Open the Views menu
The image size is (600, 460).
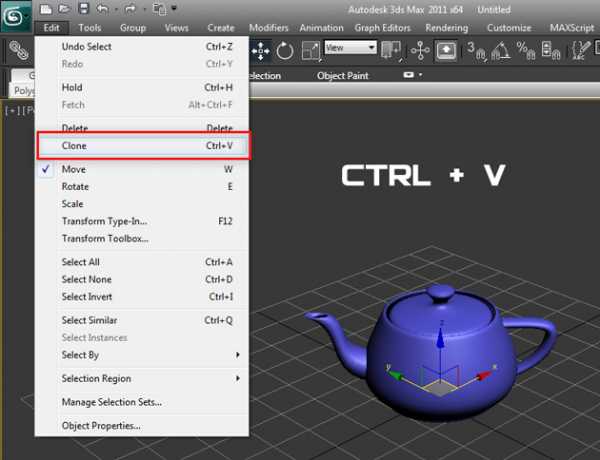[x=176, y=28]
